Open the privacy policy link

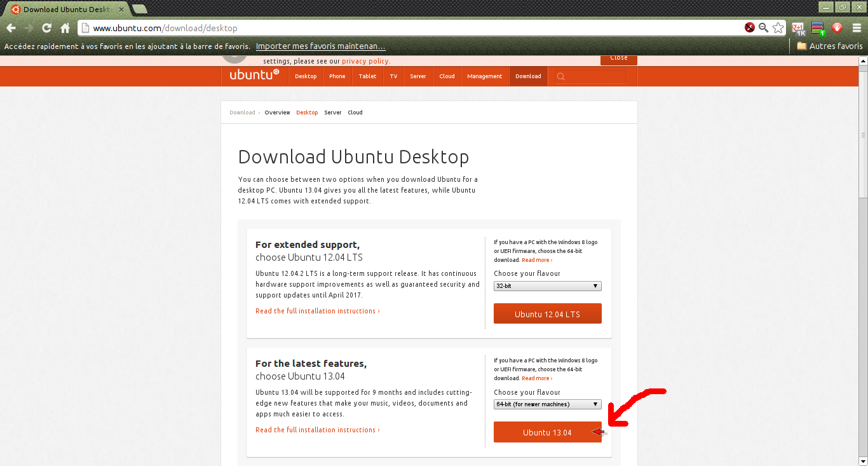[x=365, y=61]
